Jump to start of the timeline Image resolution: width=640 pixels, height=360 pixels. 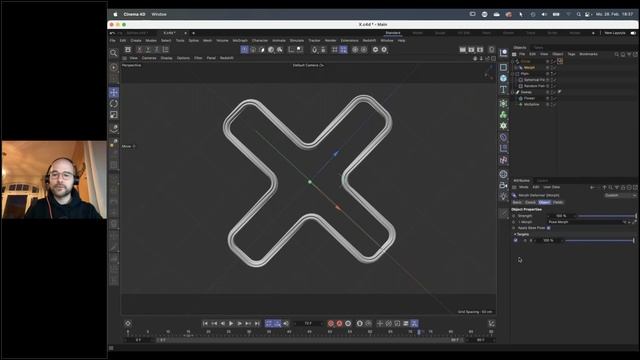pos(205,323)
